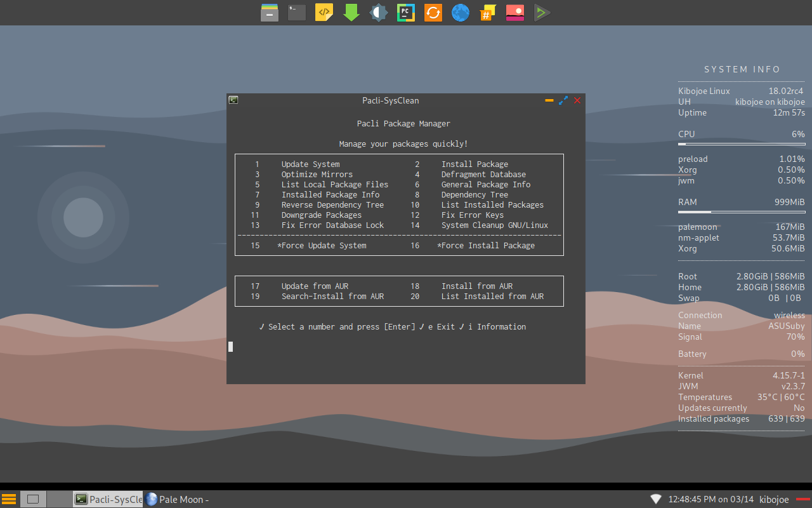Select Pacli-SysClean taskbar entry
The image size is (812, 508).
[x=108, y=499]
